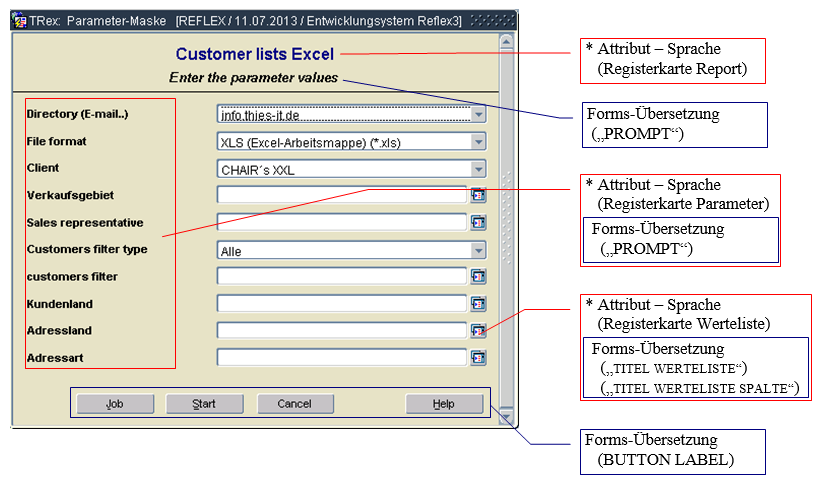Click the Cancel button
This screenshot has width=822, height=485.
295,404
